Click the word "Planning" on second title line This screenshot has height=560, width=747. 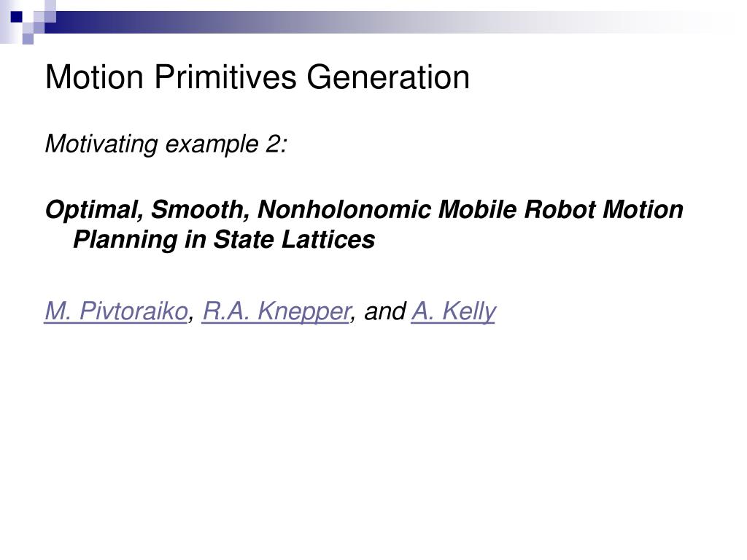tap(125, 239)
